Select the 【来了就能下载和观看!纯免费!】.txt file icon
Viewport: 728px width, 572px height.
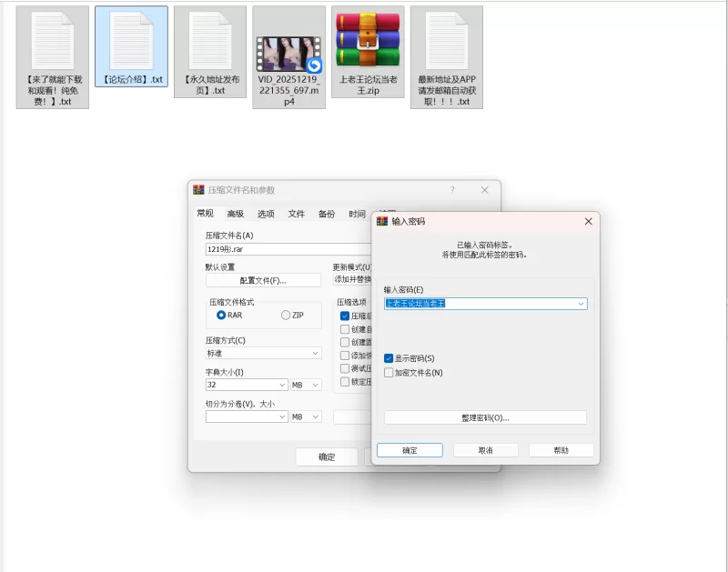[x=53, y=41]
